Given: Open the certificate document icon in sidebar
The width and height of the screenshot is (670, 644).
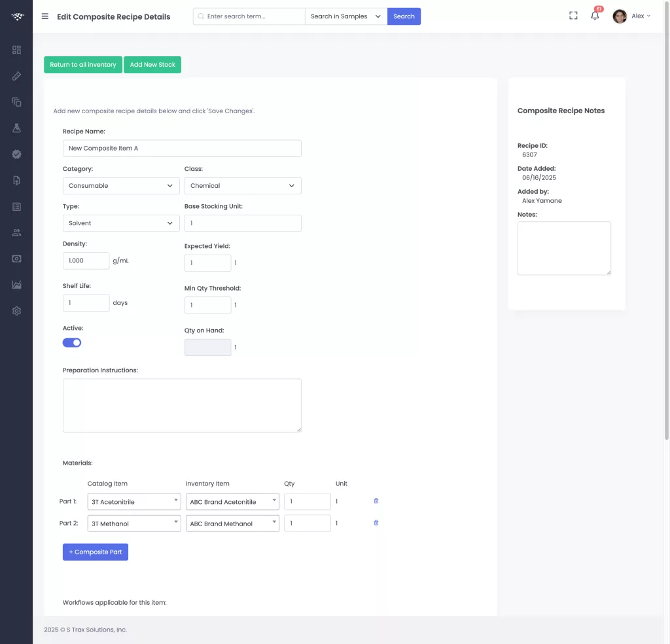Looking at the screenshot, I should point(16,181).
